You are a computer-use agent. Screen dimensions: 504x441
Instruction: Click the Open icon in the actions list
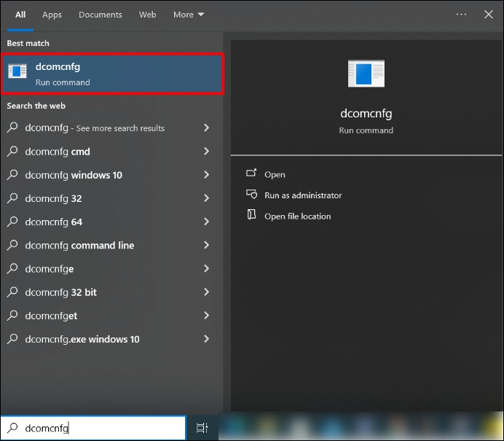[x=251, y=174]
